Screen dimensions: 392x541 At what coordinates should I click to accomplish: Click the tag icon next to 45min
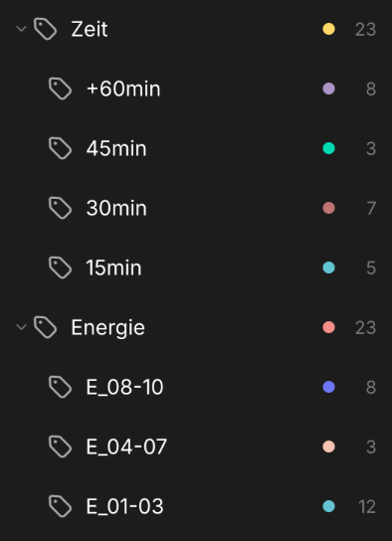tap(60, 148)
